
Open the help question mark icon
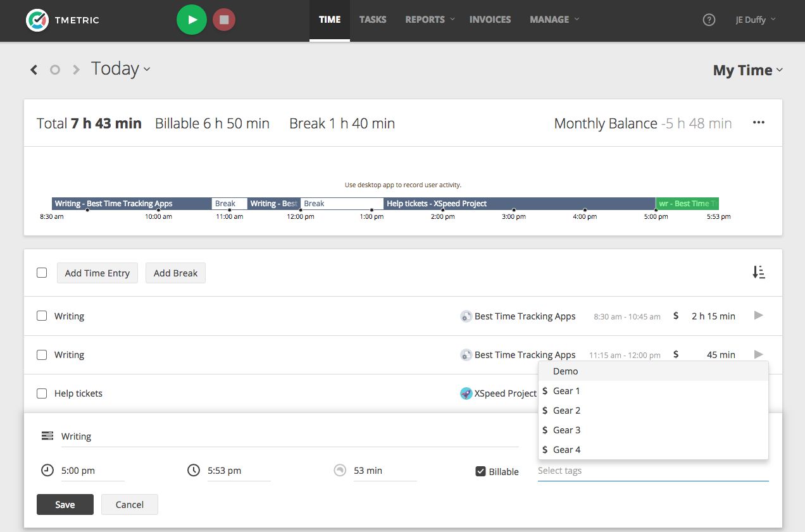pyautogui.click(x=709, y=20)
